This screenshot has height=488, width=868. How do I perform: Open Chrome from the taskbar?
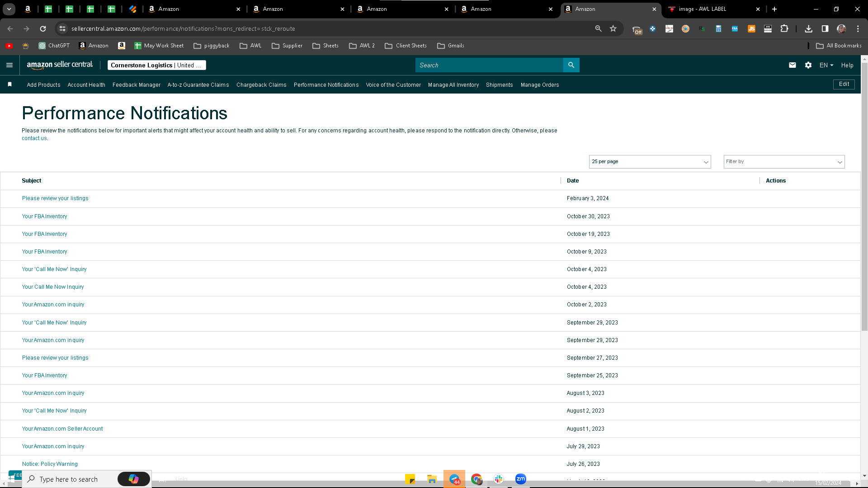pyautogui.click(x=476, y=479)
